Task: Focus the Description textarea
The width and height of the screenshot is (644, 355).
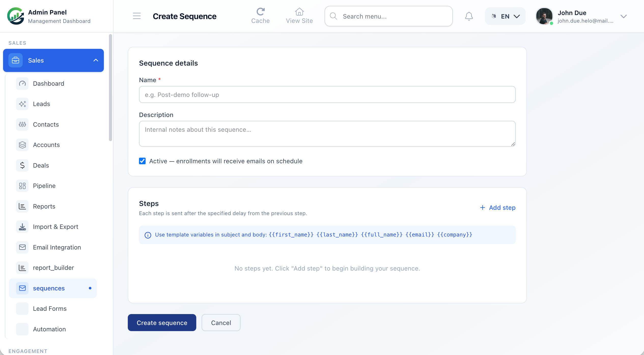Action: coord(327,134)
